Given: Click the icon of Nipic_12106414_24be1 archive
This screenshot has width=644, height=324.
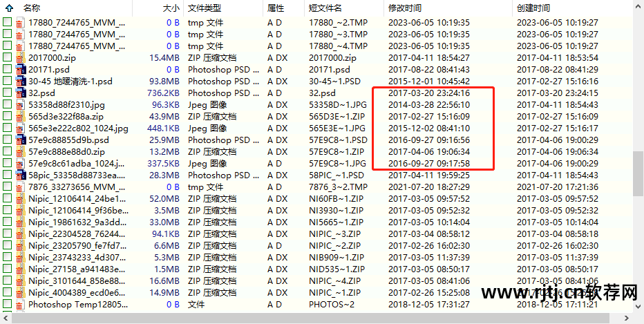Looking at the screenshot, I should [x=20, y=199].
